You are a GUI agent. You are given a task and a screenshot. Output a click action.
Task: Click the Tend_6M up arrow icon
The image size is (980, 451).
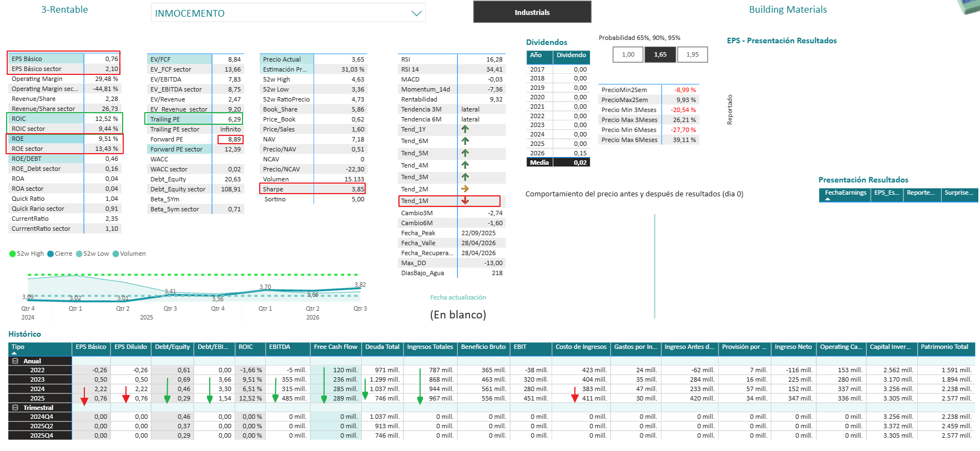tap(465, 141)
